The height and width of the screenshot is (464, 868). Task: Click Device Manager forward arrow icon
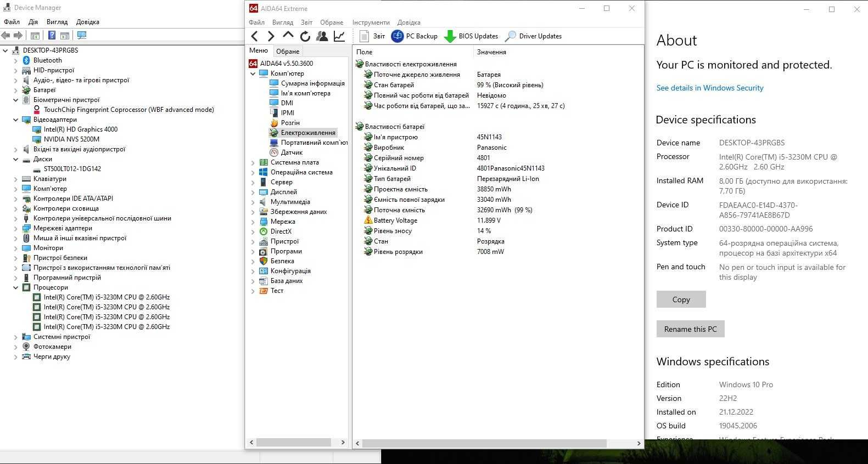coord(18,36)
